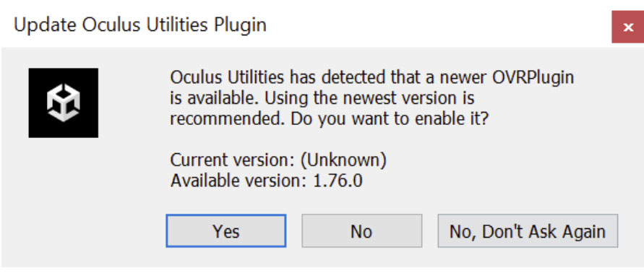Image resolution: width=644 pixels, height=273 pixels.
Task: Click the Update Oculus Utilities Plugin title text
Action: click(x=140, y=25)
